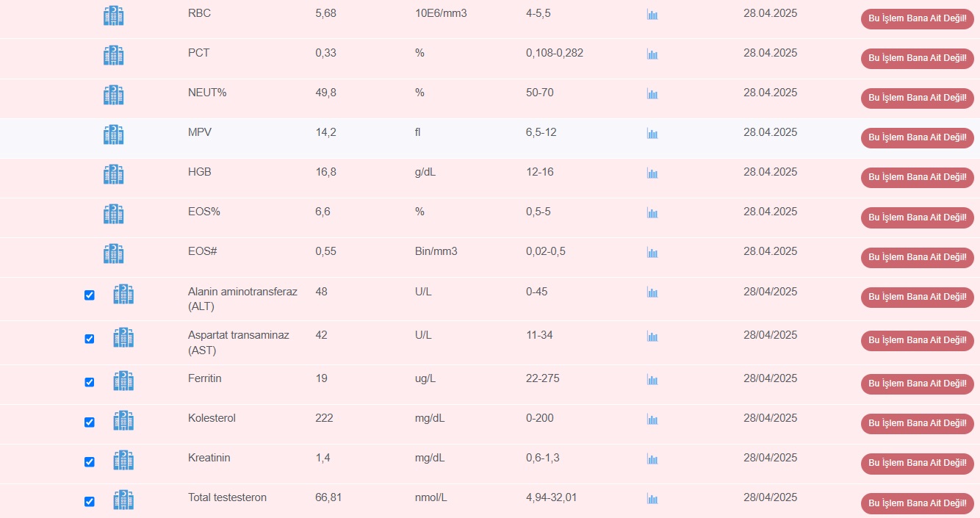View the Kolesterol trend chart icon
This screenshot has height=518, width=980.
click(652, 420)
